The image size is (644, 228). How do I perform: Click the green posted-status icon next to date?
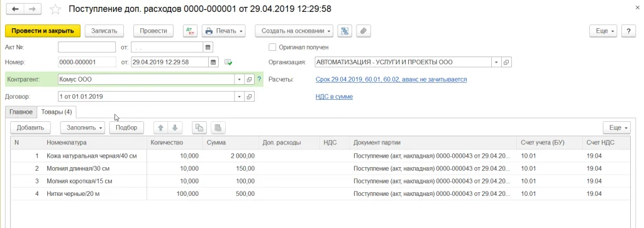[x=228, y=62]
